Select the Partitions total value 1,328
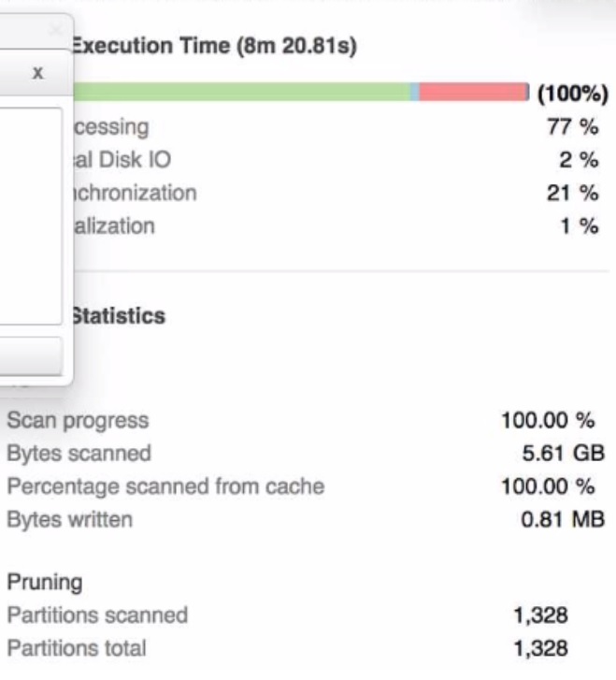 tap(540, 647)
